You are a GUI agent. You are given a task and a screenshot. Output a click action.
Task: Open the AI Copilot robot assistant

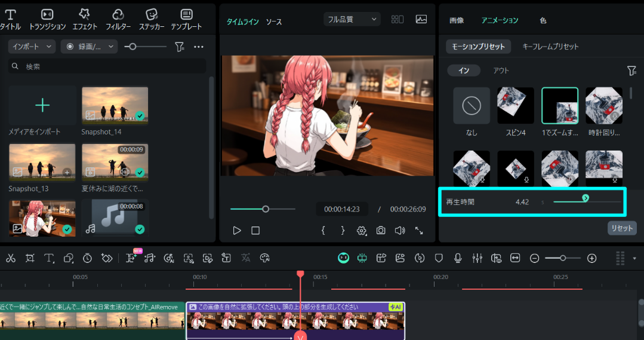click(x=343, y=258)
